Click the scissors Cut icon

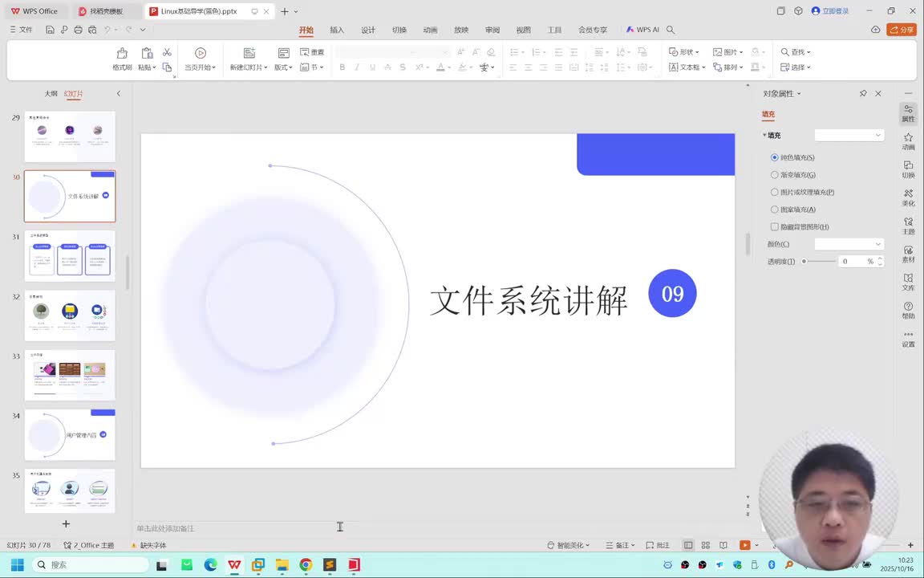[168, 52]
